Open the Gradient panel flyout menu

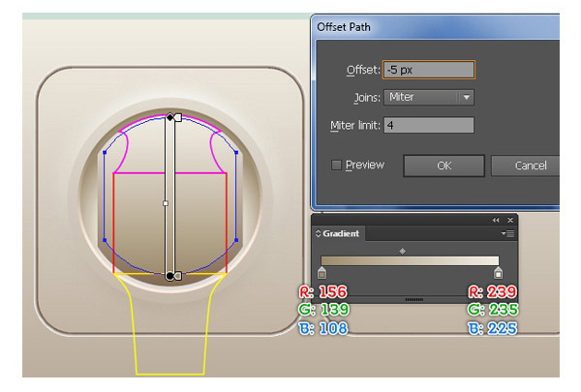click(x=507, y=234)
